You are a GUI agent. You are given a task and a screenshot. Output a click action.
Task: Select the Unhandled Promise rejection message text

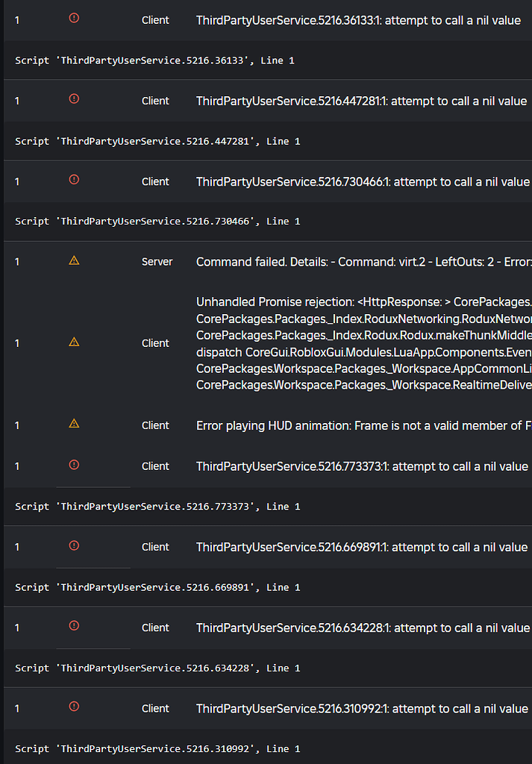(x=364, y=343)
